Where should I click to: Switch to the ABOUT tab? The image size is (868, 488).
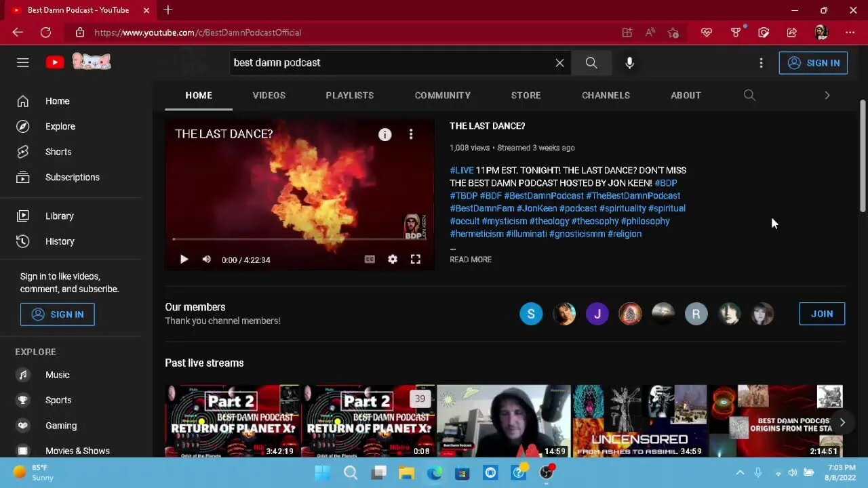686,95
